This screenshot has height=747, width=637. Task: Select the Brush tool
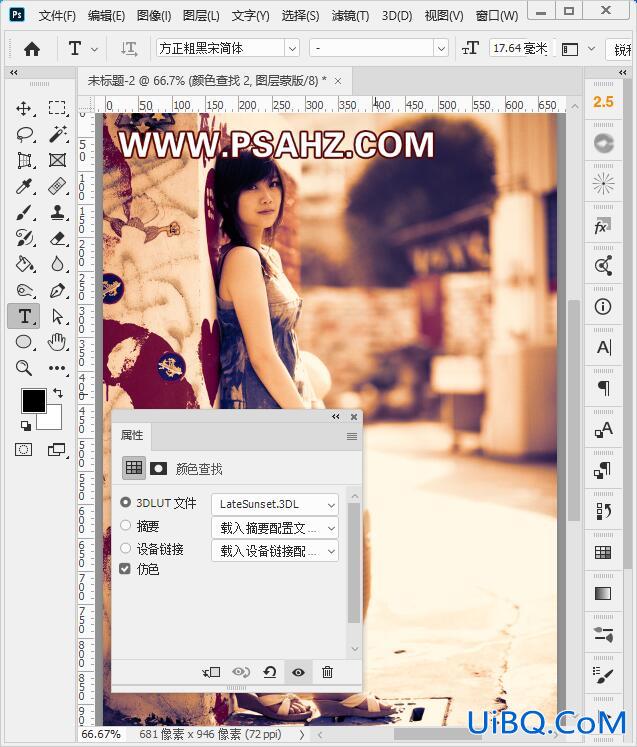24,212
